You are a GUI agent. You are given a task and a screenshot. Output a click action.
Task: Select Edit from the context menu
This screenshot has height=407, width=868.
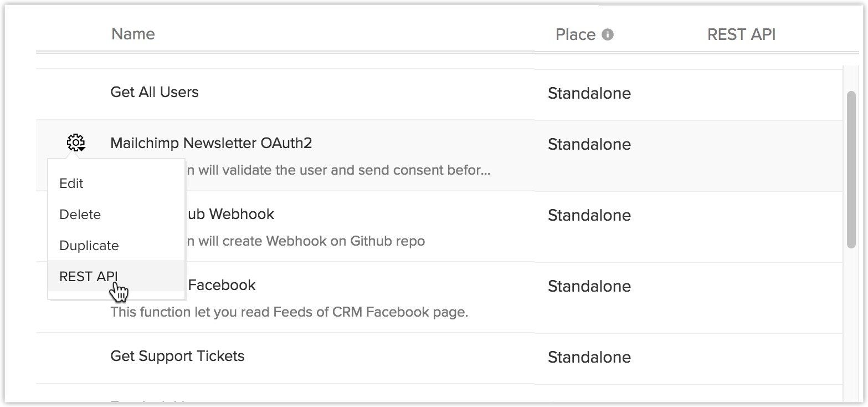click(71, 184)
